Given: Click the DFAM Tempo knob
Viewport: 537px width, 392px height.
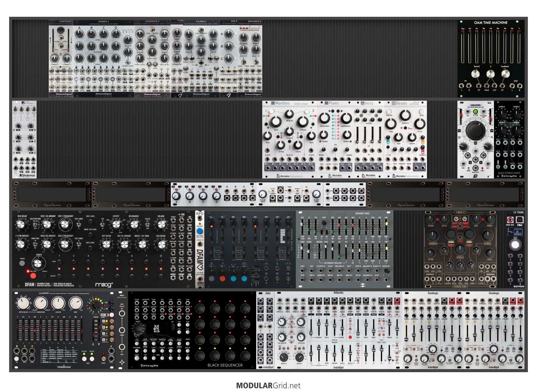Looking at the screenshot, I should [38, 263].
